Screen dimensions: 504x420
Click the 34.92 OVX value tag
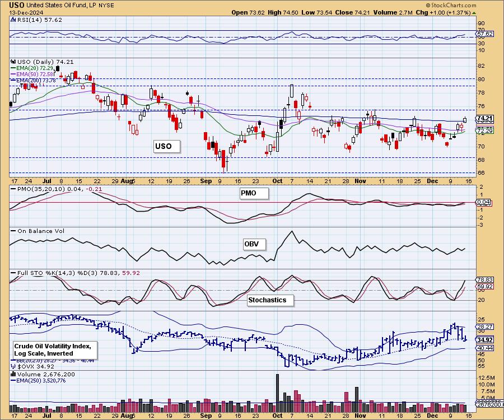(x=485, y=340)
